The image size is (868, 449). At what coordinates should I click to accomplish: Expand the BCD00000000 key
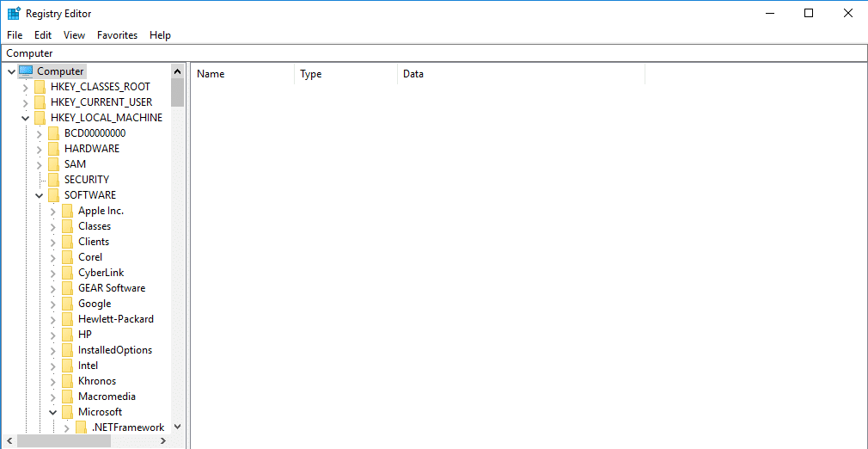click(40, 133)
